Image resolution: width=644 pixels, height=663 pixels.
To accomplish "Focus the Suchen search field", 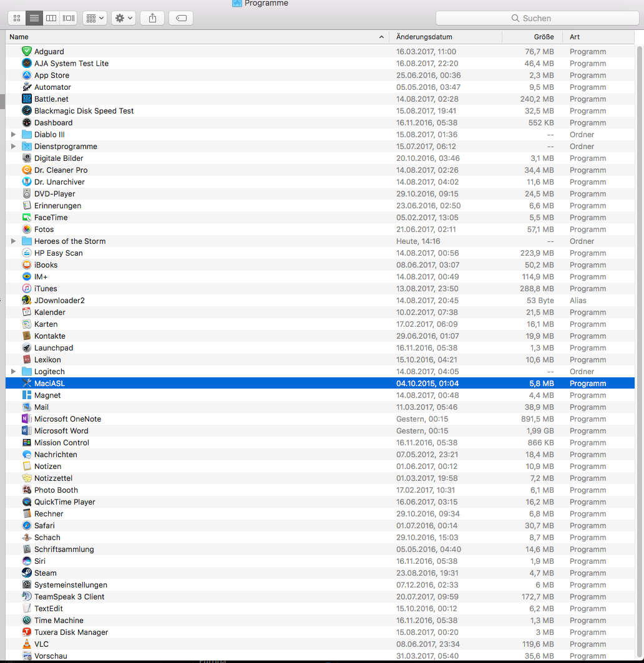I will (537, 18).
